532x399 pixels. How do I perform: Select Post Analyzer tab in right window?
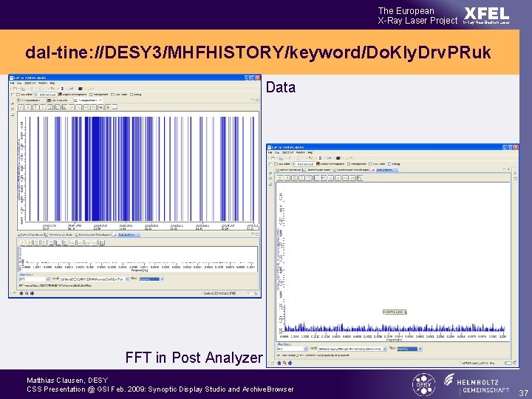coord(383,170)
